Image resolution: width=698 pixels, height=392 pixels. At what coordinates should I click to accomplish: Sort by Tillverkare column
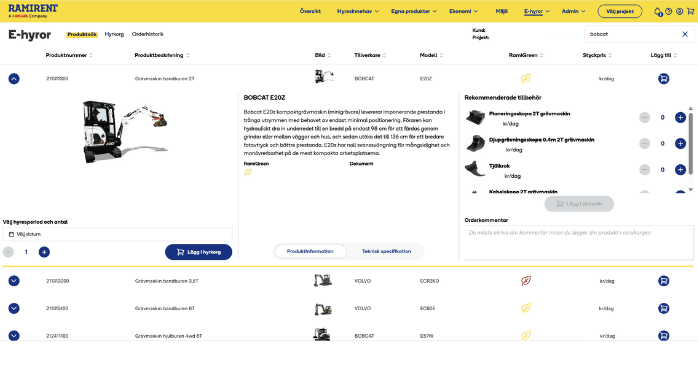pos(370,55)
